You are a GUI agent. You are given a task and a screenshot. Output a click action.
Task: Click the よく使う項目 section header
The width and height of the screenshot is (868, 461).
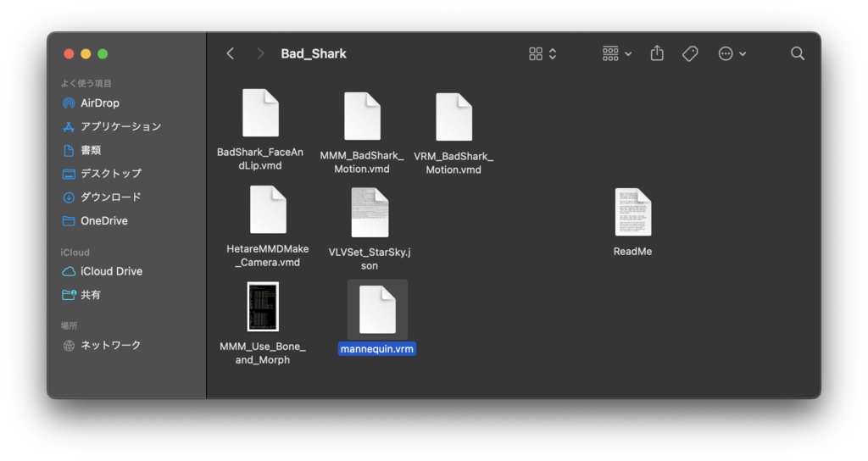86,84
